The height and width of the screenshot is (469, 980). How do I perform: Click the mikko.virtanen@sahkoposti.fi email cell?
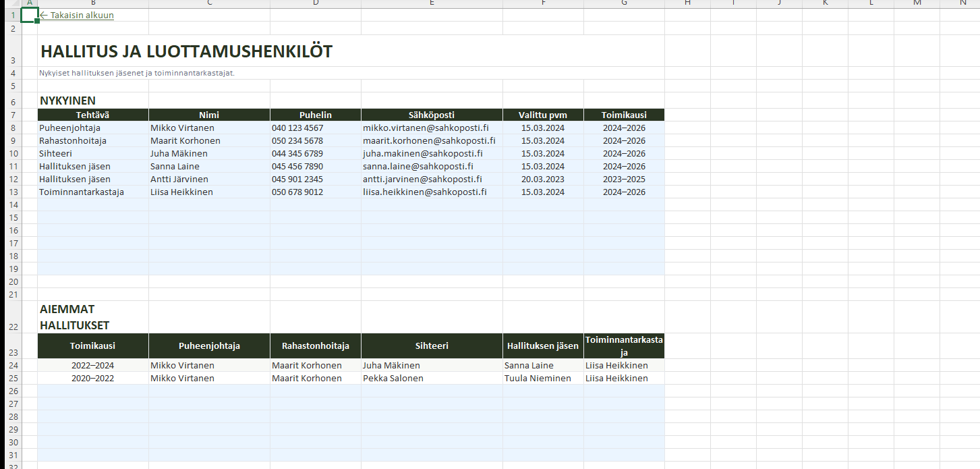click(426, 128)
